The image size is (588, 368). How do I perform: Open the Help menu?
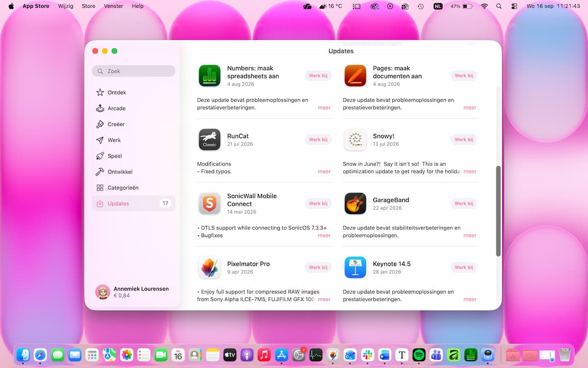(138, 6)
